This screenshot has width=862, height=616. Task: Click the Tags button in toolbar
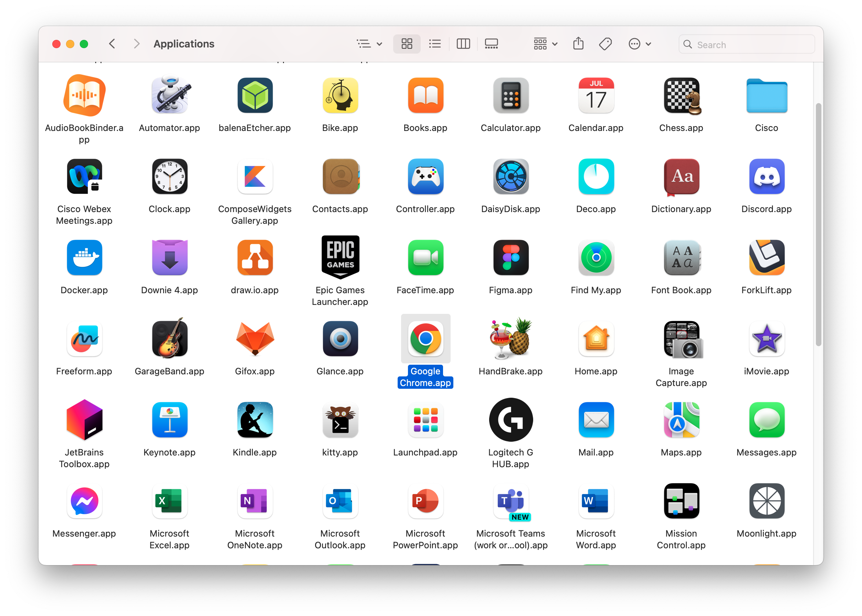pos(604,43)
